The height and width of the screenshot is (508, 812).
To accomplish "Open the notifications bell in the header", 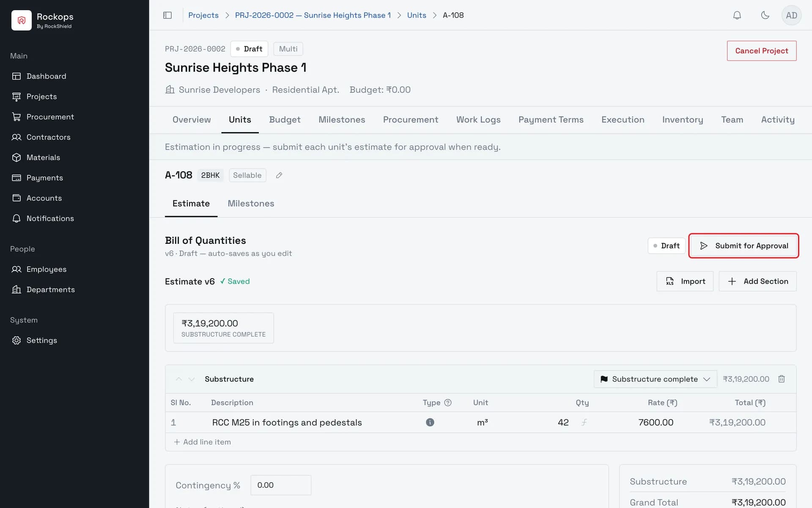I will tap(737, 15).
